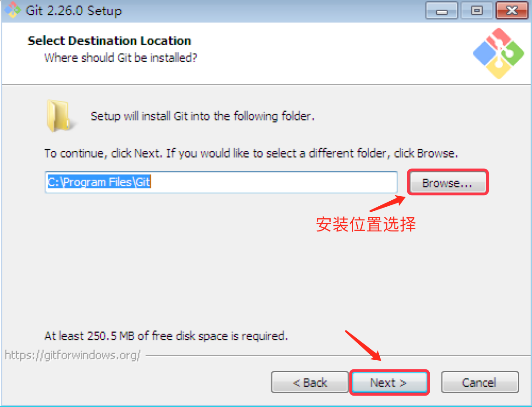The image size is (532, 407).
Task: Click highlighted "C:\Program Files\Git" text
Action: [x=99, y=182]
